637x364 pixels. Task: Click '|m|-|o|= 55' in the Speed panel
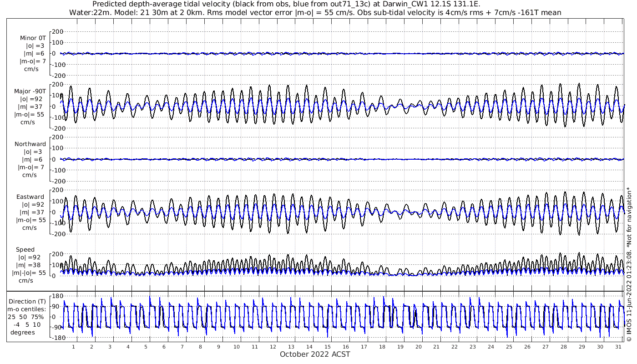click(29, 273)
